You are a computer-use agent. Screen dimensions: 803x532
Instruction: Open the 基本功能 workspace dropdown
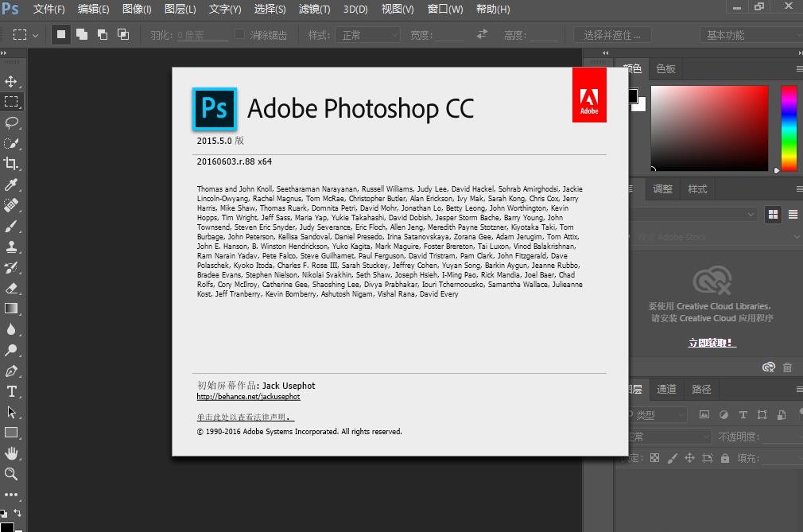coord(751,35)
